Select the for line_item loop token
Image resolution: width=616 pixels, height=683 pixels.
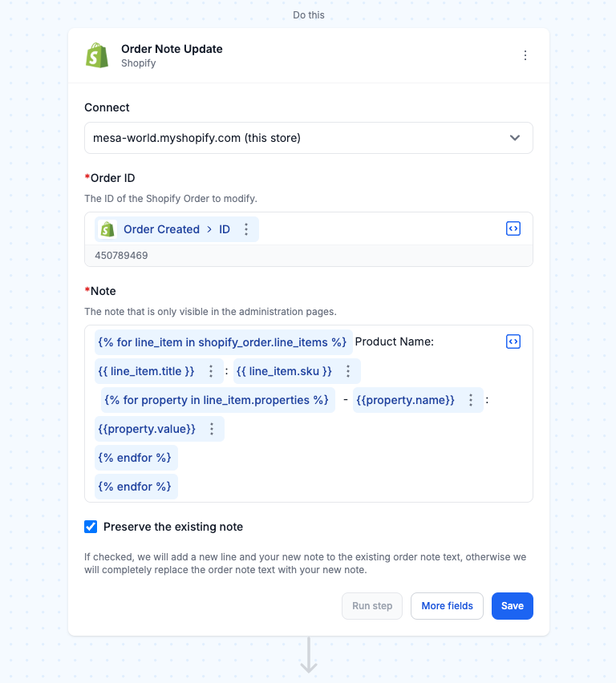[x=223, y=342]
